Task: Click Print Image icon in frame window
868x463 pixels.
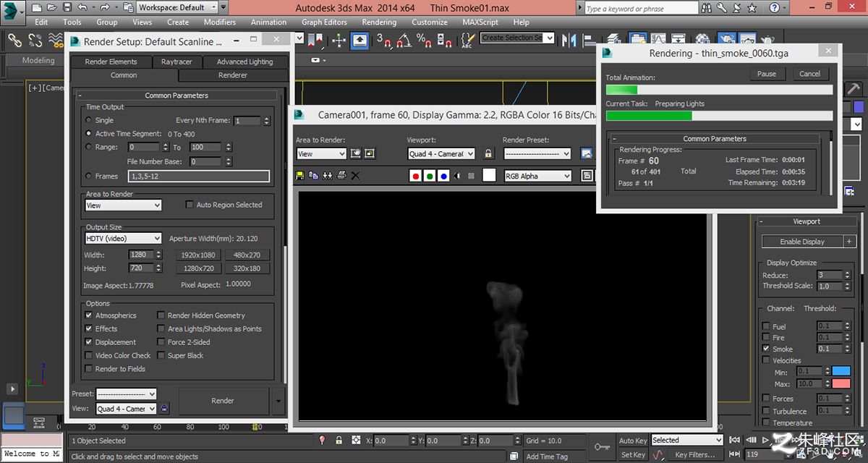Action: pos(341,175)
